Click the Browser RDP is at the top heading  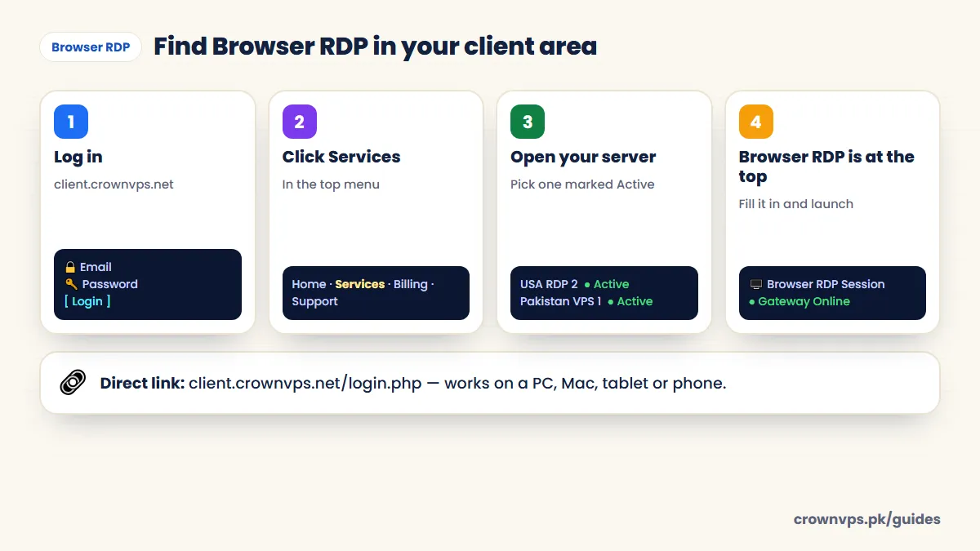coord(826,167)
